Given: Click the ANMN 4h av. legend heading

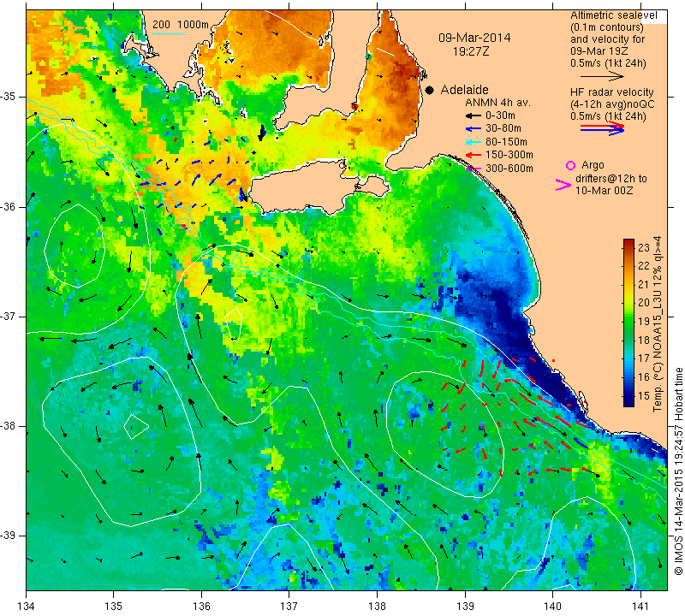Looking at the screenshot, I should pos(497,103).
